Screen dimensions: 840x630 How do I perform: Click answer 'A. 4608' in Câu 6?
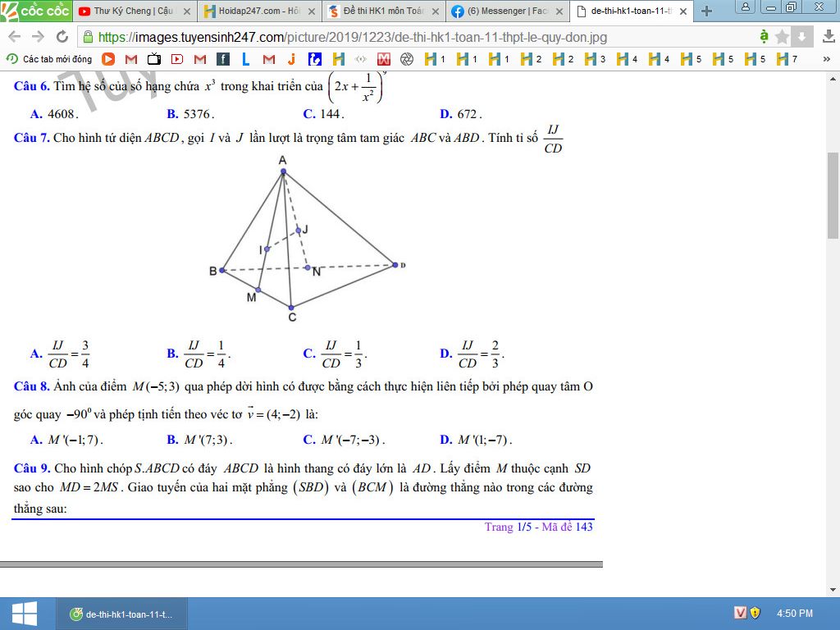(x=55, y=114)
